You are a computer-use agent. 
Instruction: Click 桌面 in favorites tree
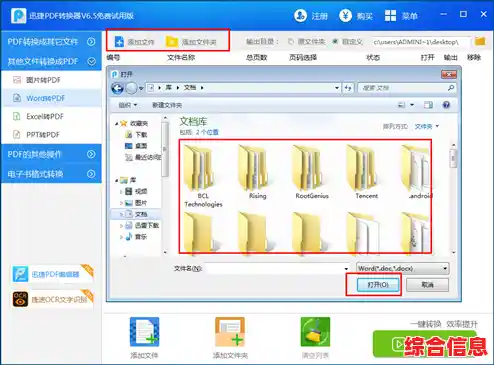(x=136, y=146)
